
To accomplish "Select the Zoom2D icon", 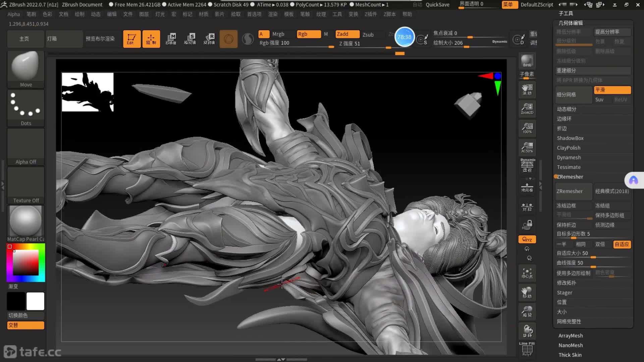I will 527,109.
